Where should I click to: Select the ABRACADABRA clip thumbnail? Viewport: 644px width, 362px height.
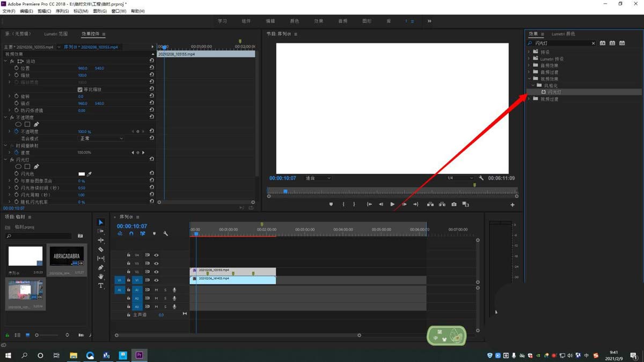click(67, 257)
